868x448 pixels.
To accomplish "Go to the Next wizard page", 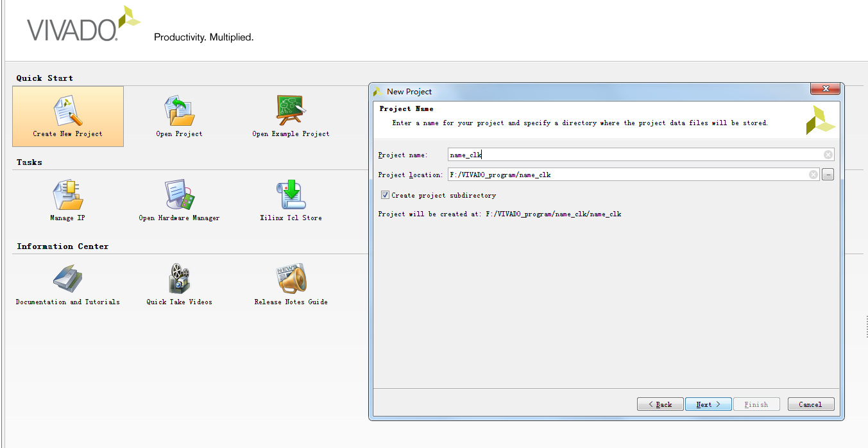I will point(708,404).
